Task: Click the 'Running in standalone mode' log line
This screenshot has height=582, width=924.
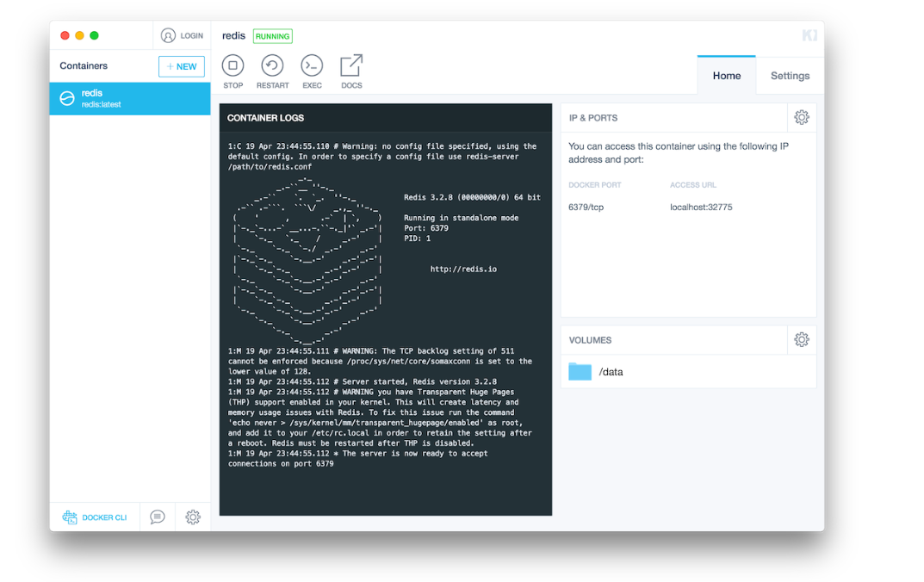Action: 461,218
